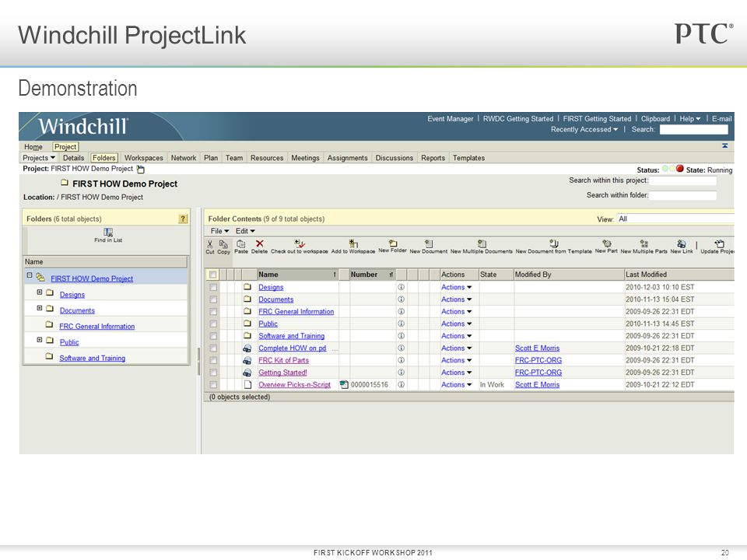Open the Assignments tab
This screenshot has height=560, width=747.
point(347,158)
